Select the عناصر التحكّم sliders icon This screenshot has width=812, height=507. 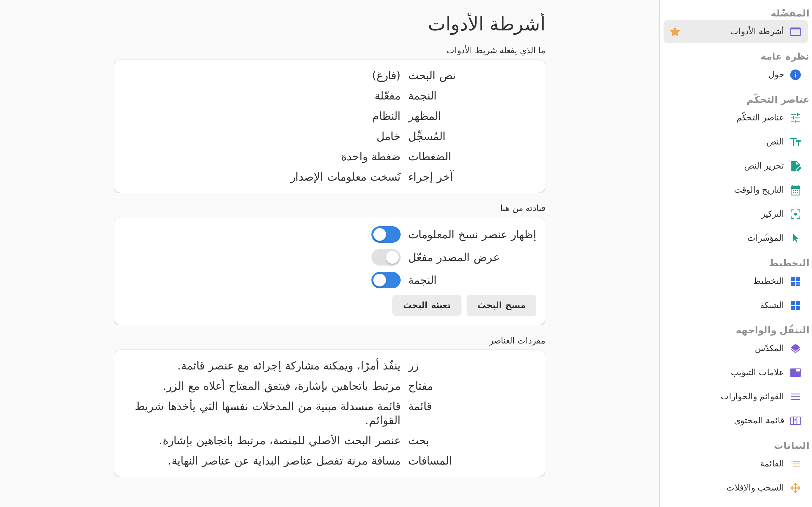coord(795,118)
